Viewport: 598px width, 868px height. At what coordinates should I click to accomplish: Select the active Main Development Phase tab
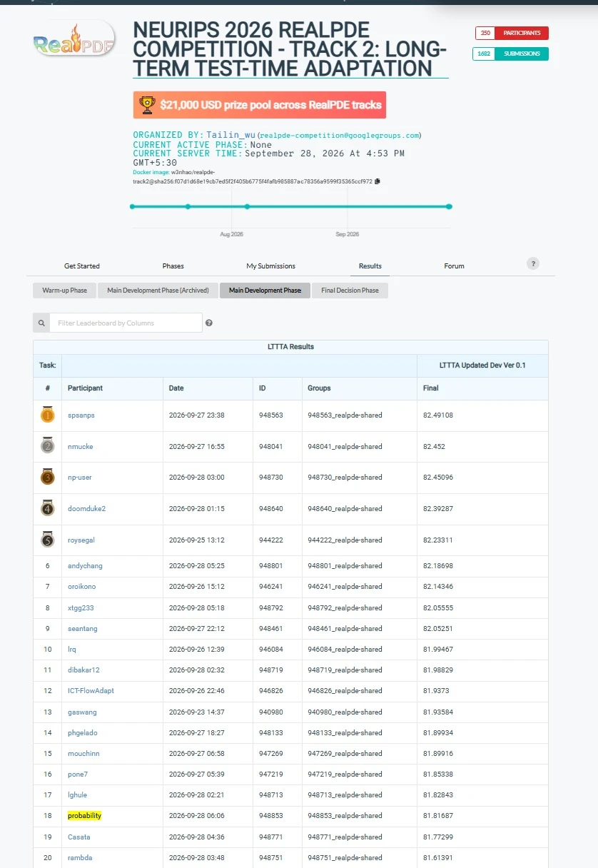coord(265,291)
